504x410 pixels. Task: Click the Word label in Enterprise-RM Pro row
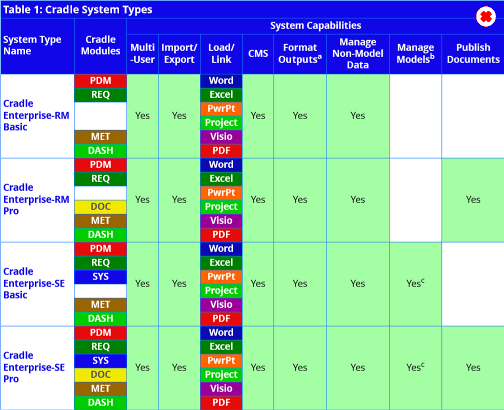pyautogui.click(x=221, y=165)
